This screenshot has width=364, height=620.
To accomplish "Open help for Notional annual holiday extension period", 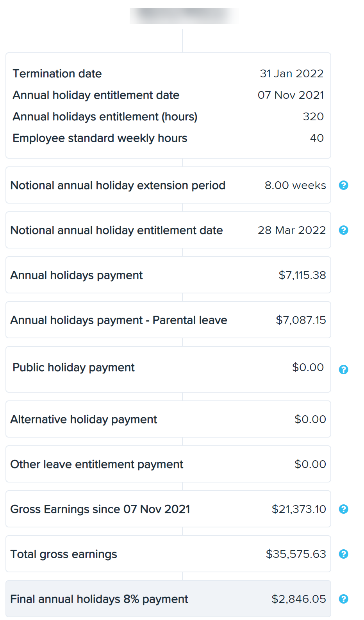I will [344, 185].
